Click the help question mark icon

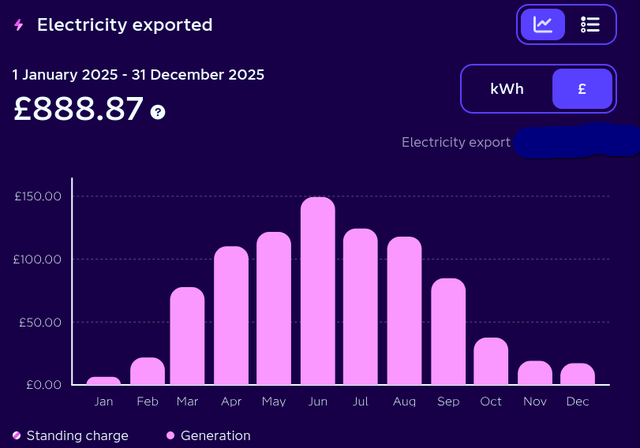pos(158,112)
